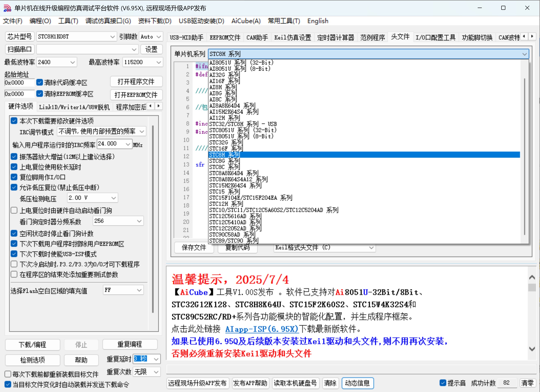This screenshot has height=392, width=540.
Task: Click the hardware options vertical scrollbar
Action: 153,219
